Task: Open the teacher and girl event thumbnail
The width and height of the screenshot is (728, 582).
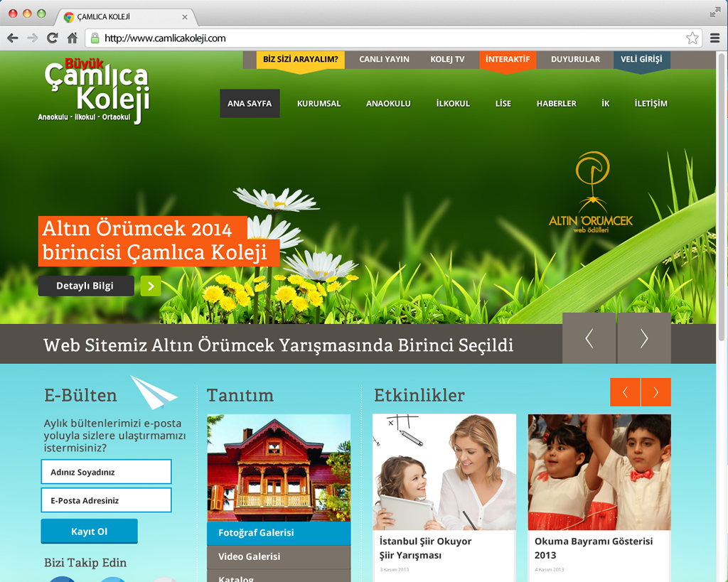Action: 444,472
